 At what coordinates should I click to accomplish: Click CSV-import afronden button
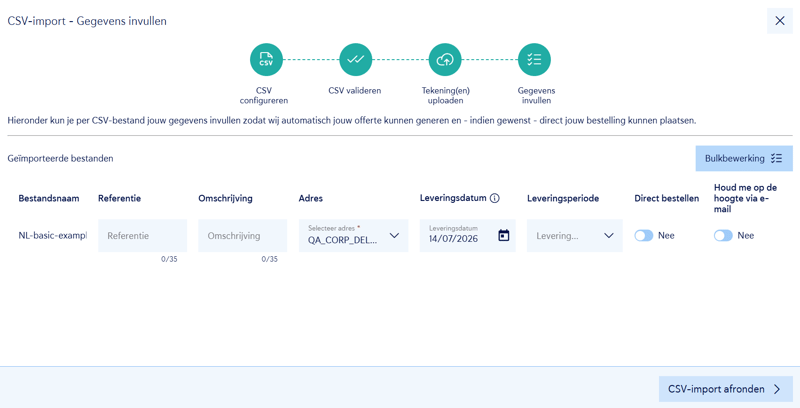tap(726, 389)
